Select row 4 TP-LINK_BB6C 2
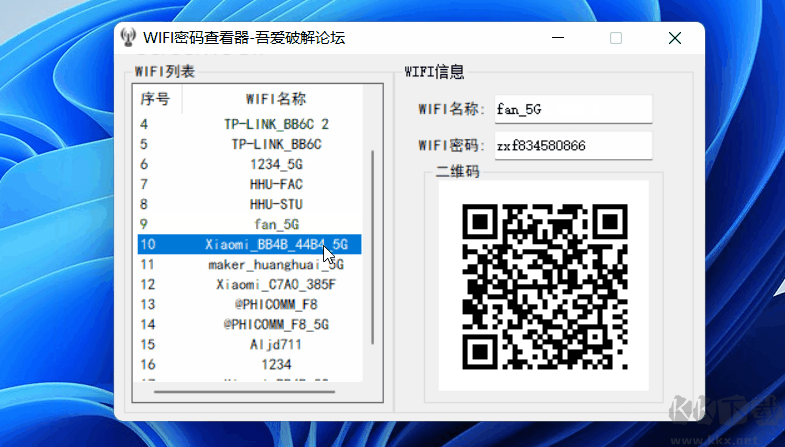Viewport: 785px width, 447px height. pos(249,124)
